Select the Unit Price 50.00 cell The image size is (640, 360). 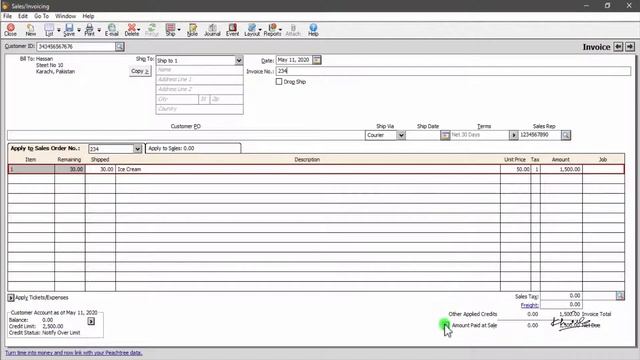pos(516,169)
